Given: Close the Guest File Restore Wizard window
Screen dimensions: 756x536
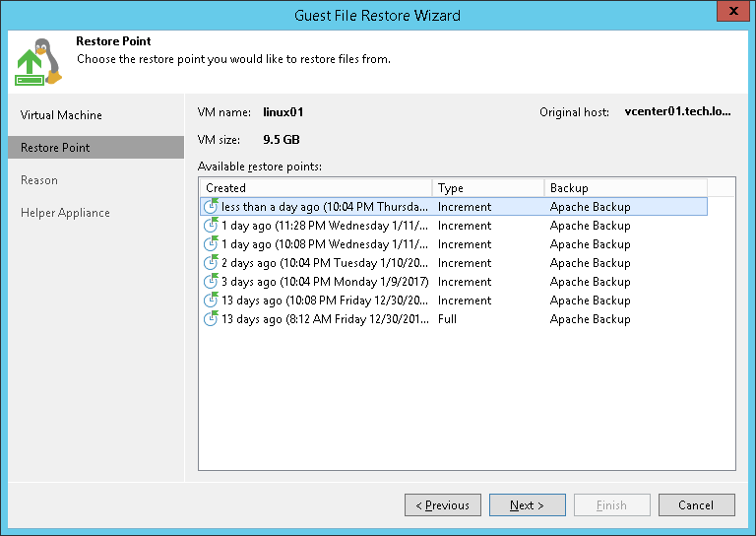Looking at the screenshot, I should (x=733, y=11).
